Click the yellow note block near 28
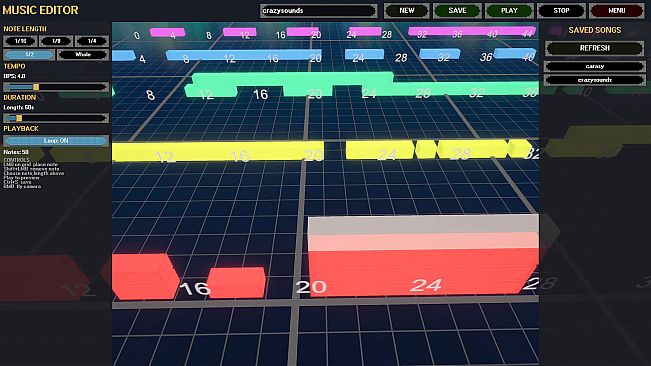 pos(472,149)
